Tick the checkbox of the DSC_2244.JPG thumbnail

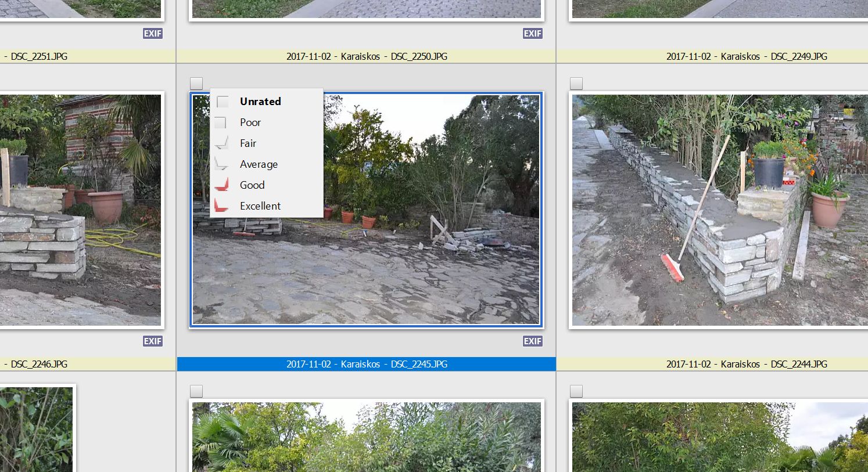pos(576,83)
